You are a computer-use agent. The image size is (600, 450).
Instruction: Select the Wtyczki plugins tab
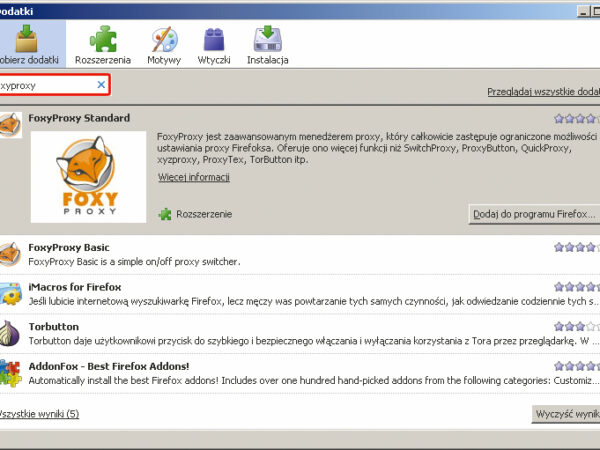tap(213, 45)
